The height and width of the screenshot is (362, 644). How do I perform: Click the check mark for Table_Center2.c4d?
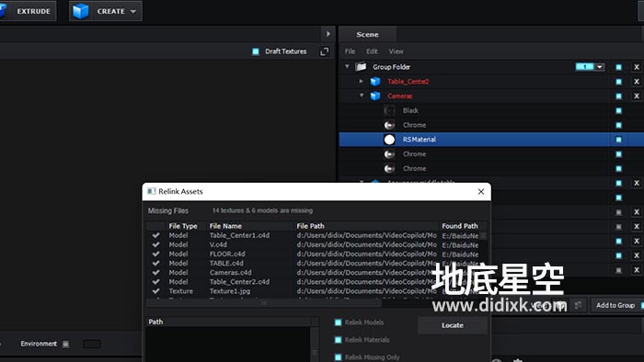[x=155, y=282]
